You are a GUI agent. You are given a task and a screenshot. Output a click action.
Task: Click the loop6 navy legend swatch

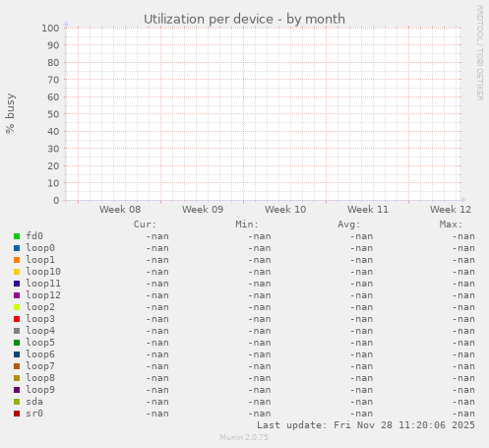17,354
